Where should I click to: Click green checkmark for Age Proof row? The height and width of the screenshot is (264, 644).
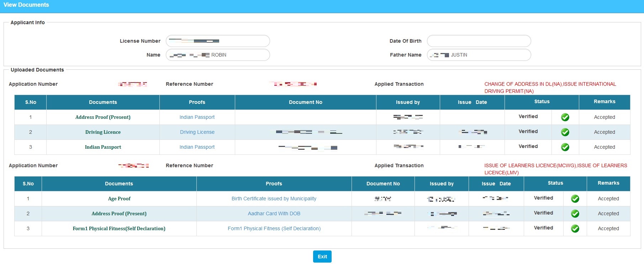(575, 199)
